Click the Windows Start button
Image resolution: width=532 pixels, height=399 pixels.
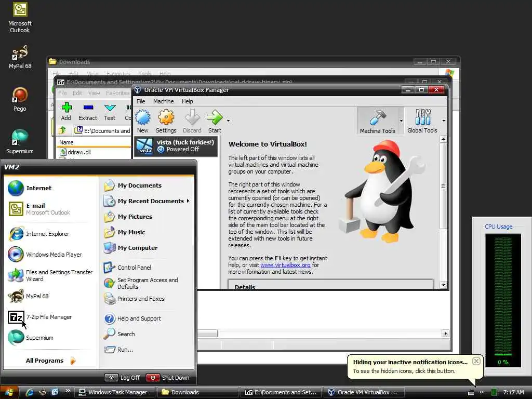click(9, 393)
